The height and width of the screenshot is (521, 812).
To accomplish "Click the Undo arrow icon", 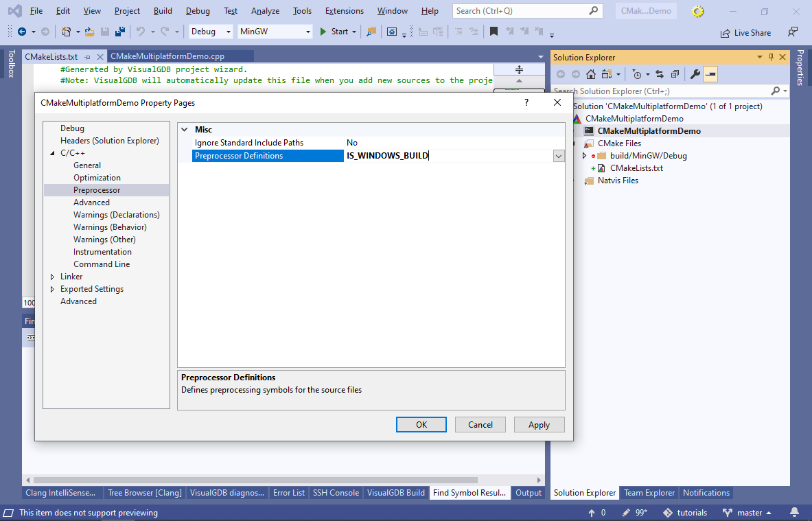I will point(140,32).
